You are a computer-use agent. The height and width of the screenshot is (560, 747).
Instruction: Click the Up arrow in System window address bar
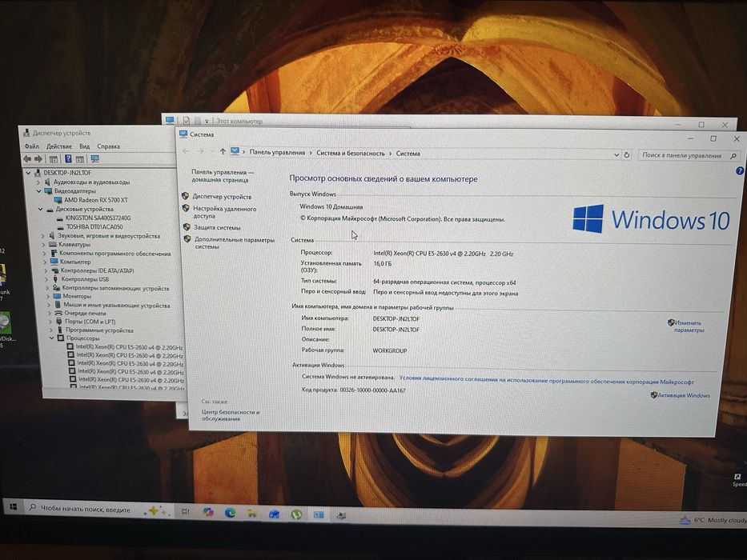pos(223,151)
